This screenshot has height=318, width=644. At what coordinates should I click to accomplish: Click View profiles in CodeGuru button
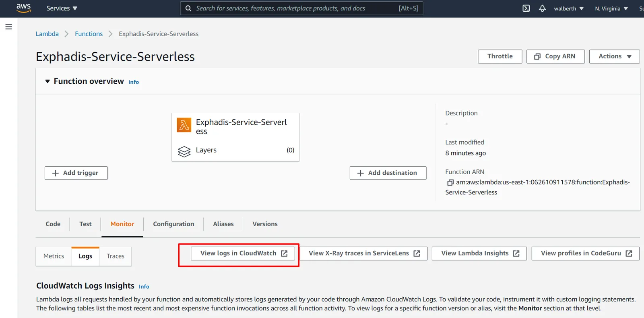586,253
